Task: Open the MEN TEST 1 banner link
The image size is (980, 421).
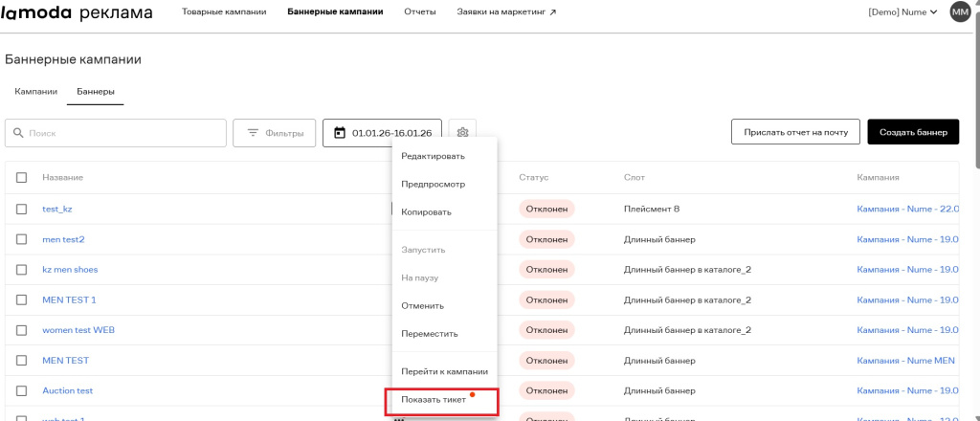Action: [x=69, y=299]
